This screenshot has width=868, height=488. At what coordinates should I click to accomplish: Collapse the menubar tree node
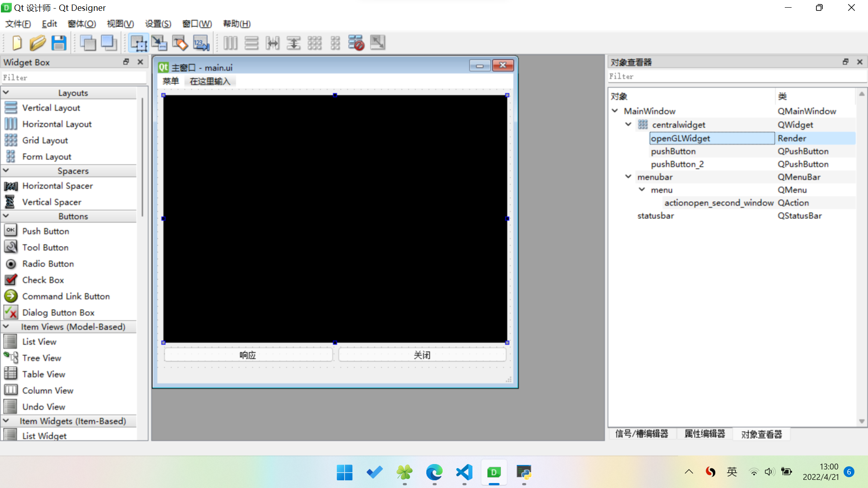(x=628, y=177)
